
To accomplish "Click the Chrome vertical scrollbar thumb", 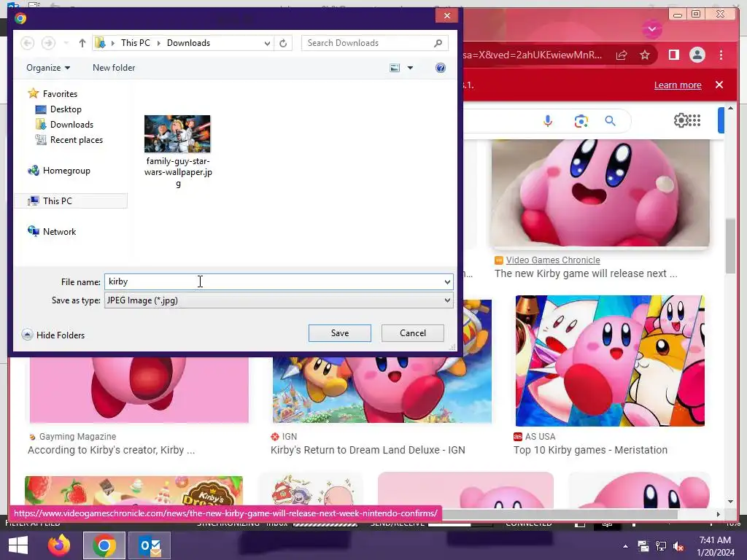I will (x=730, y=246).
